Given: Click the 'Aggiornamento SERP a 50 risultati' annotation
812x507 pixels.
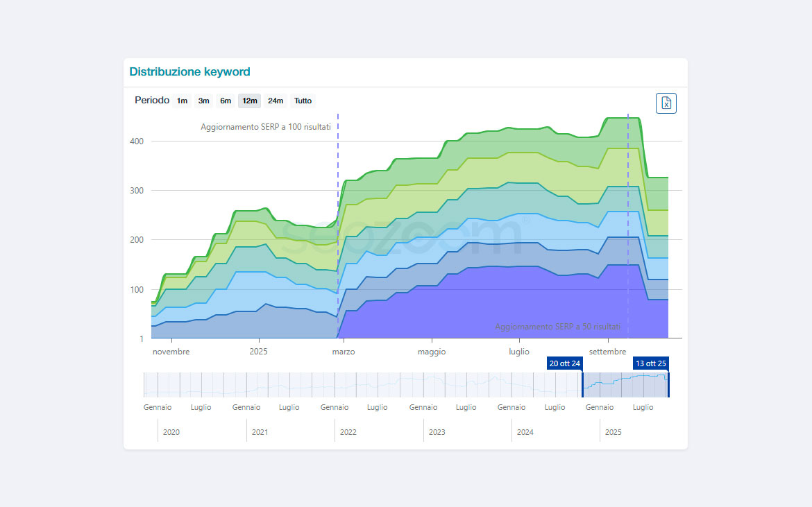Looking at the screenshot, I should pos(557,327).
